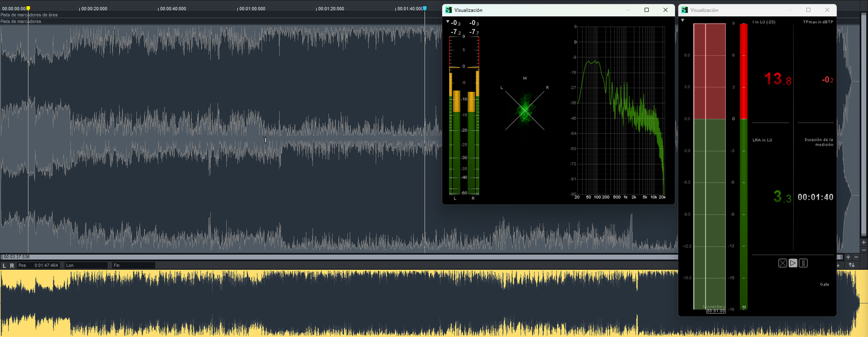Click the left channel peak value -0.3
Screen dimensions: 868x337
456,23
